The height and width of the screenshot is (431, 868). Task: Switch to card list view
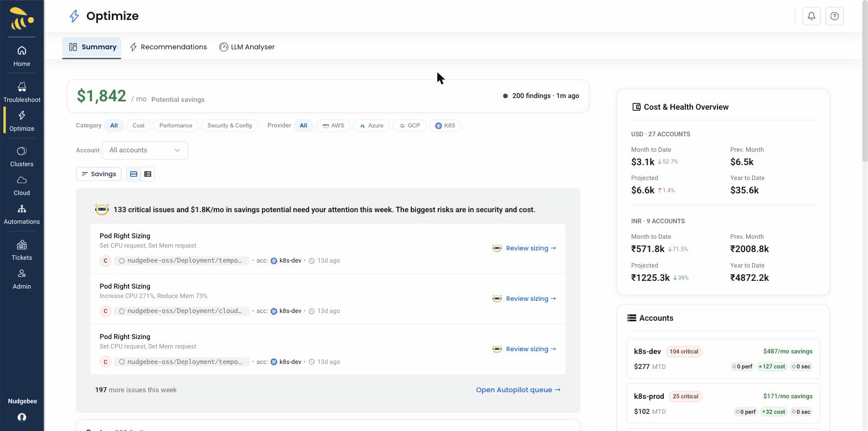point(133,174)
